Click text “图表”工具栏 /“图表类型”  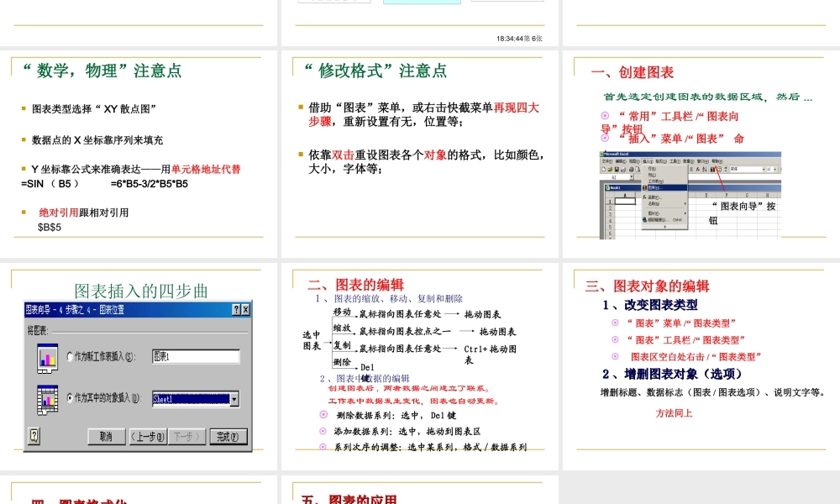[x=685, y=340]
